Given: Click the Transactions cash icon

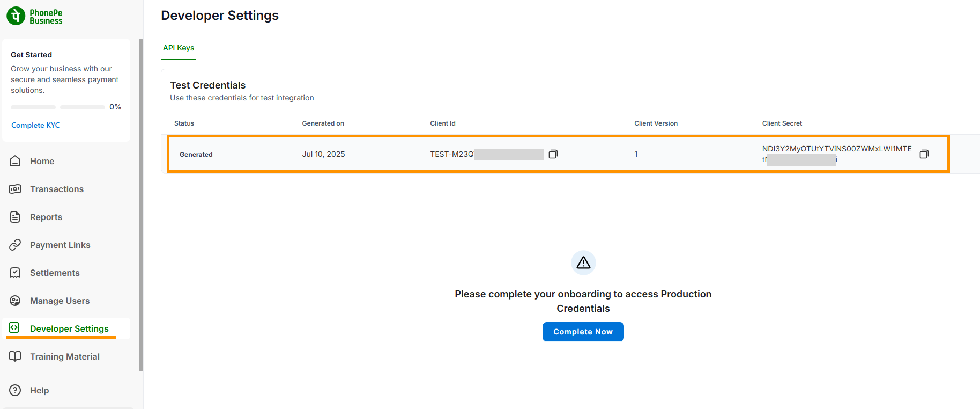Looking at the screenshot, I should click(x=15, y=189).
